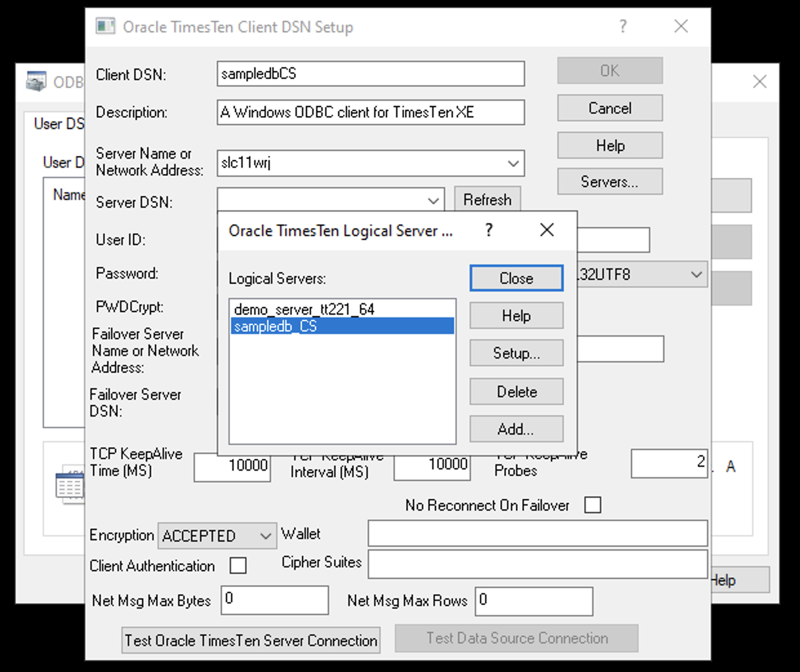The height and width of the screenshot is (672, 800).
Task: Click the TCP KeepAlive Interval field
Action: [x=432, y=466]
